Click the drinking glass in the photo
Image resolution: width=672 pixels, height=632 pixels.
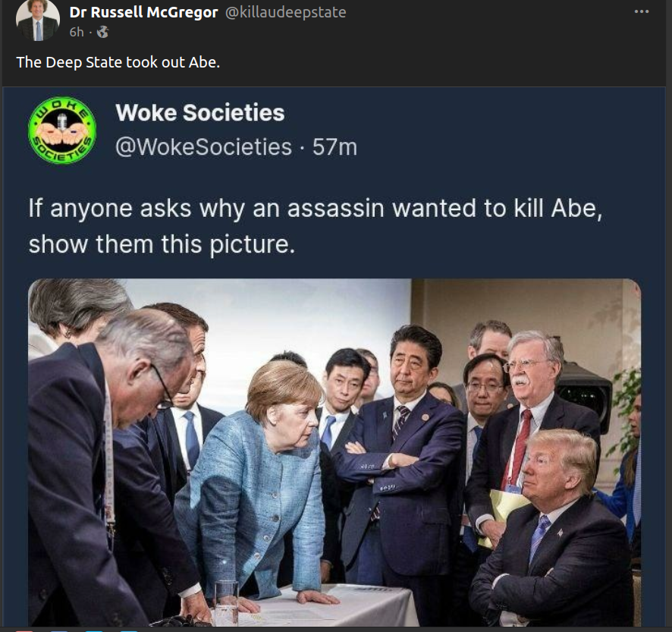(226, 602)
